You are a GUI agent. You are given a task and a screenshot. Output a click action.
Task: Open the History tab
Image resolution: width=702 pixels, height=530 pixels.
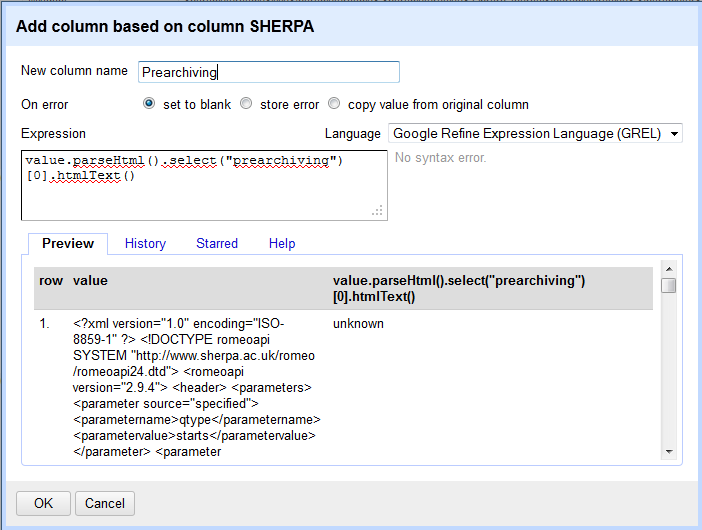tap(145, 244)
